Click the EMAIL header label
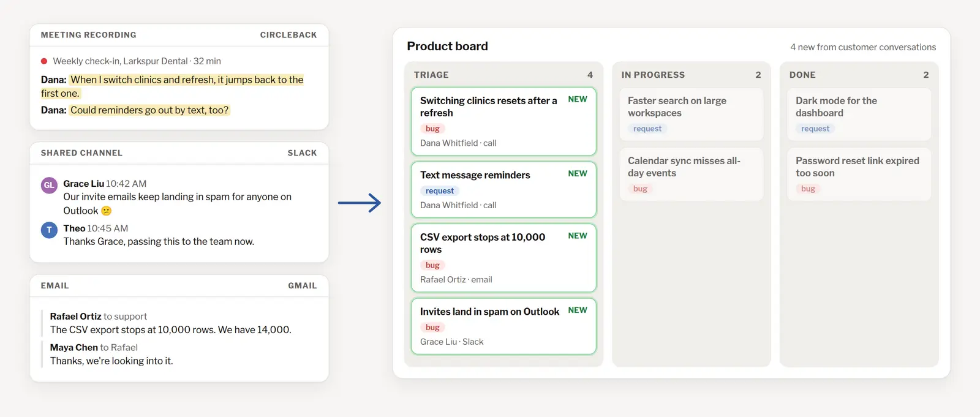980x417 pixels. click(x=55, y=286)
